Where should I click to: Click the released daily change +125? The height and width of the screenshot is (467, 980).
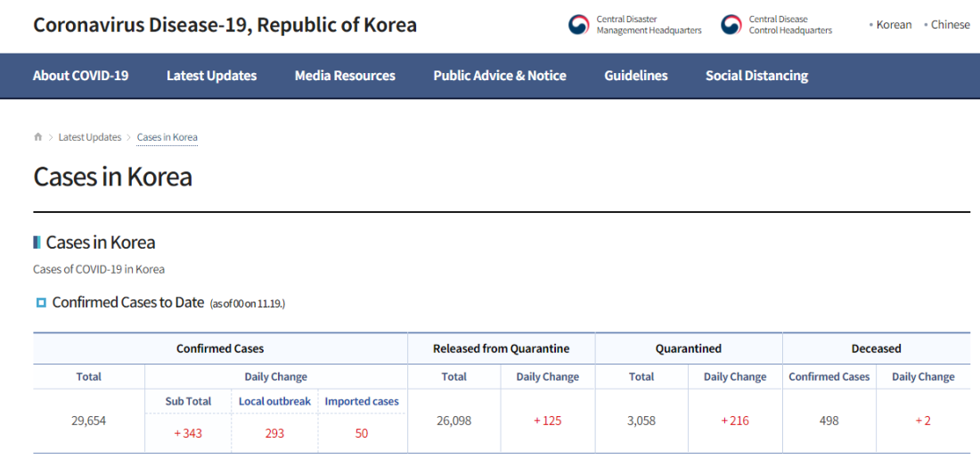548,421
